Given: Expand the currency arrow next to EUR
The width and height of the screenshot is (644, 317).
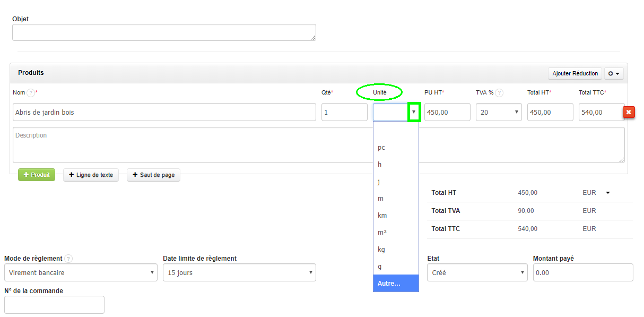Looking at the screenshot, I should (x=608, y=193).
